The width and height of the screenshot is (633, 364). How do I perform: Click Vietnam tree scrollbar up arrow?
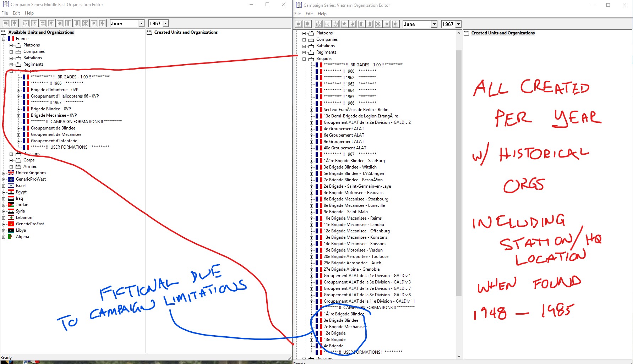459,33
